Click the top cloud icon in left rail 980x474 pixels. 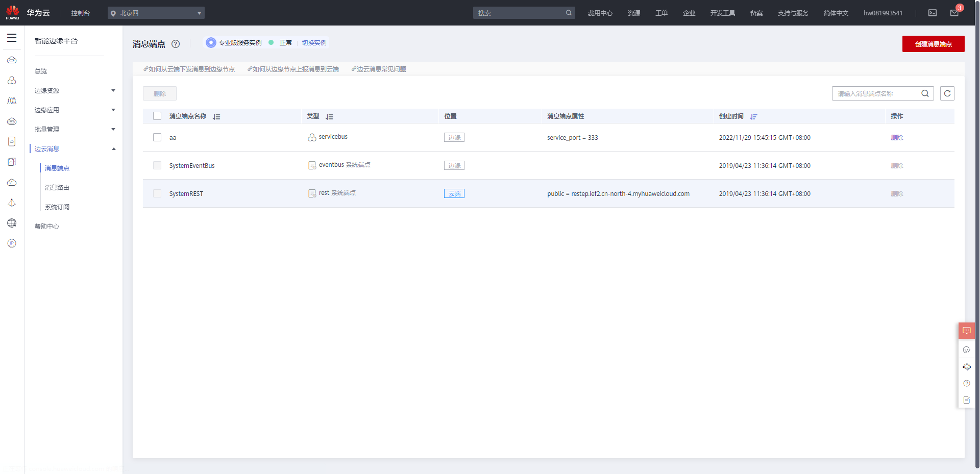[x=12, y=60]
